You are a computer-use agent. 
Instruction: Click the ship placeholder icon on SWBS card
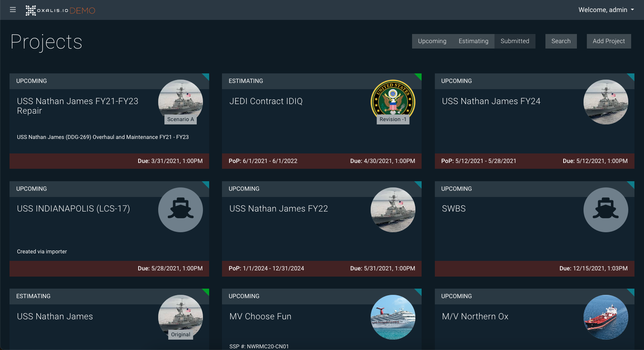tap(605, 209)
